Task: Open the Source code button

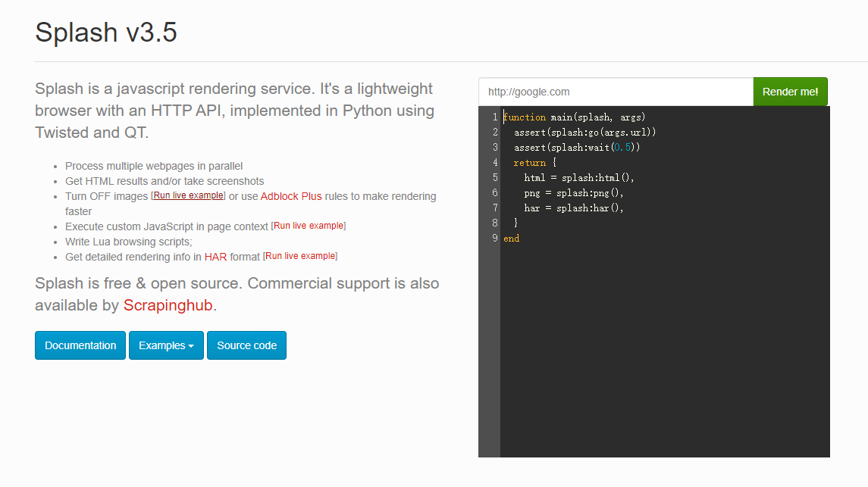Action: [x=247, y=345]
